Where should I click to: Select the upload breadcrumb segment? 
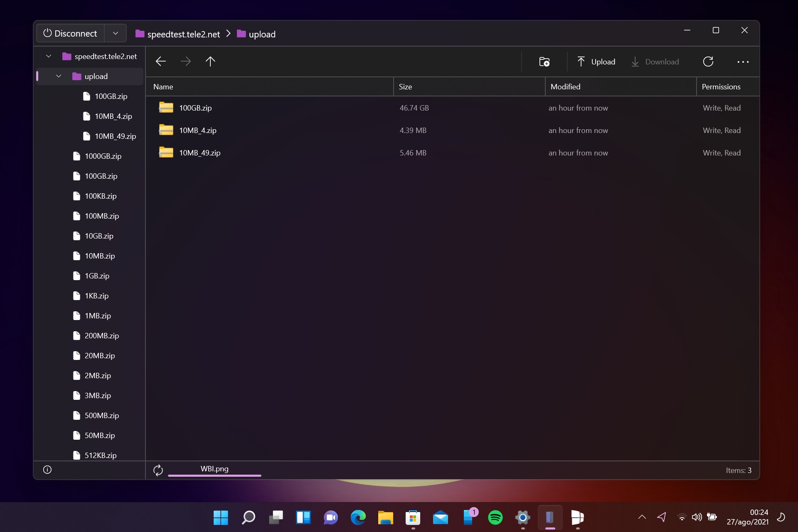[x=256, y=34]
